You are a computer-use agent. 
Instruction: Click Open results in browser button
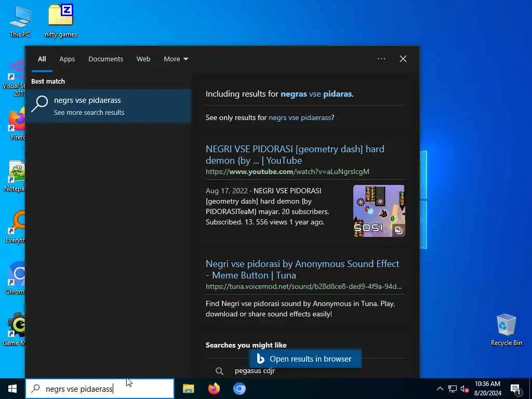point(305,358)
